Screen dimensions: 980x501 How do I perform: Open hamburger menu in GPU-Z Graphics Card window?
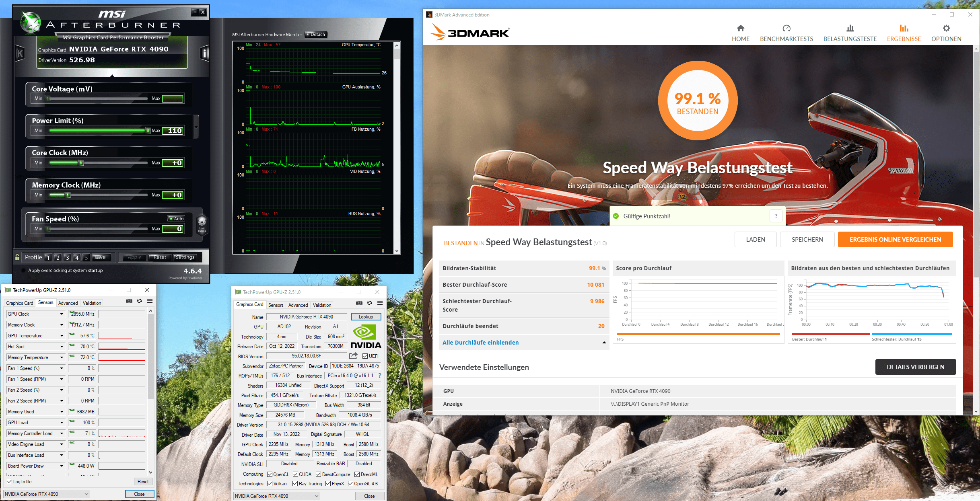[380, 303]
